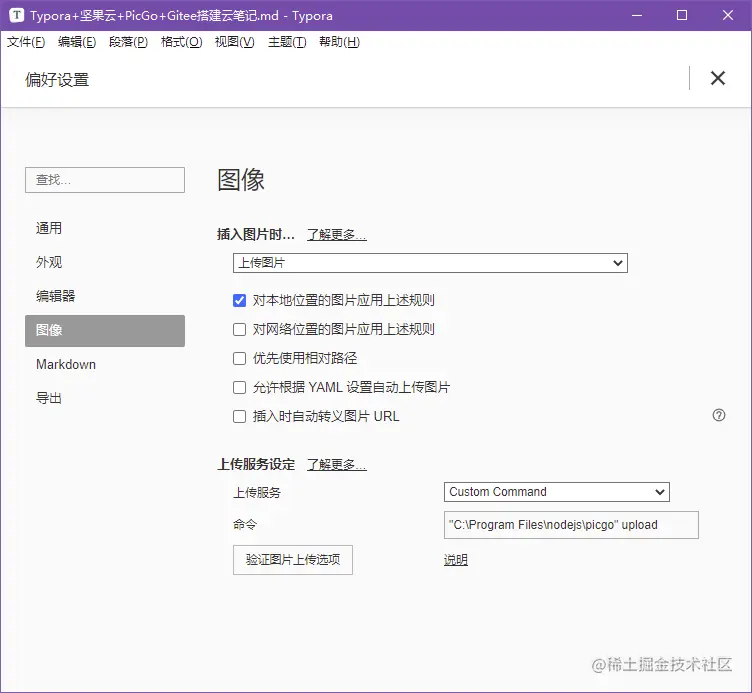Open the 段落(P) menu

click(128, 42)
